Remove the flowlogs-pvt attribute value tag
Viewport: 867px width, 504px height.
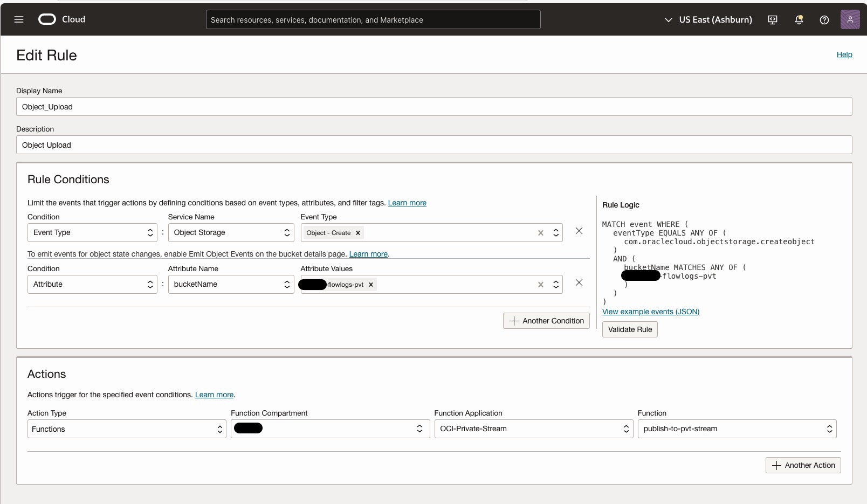pyautogui.click(x=370, y=285)
